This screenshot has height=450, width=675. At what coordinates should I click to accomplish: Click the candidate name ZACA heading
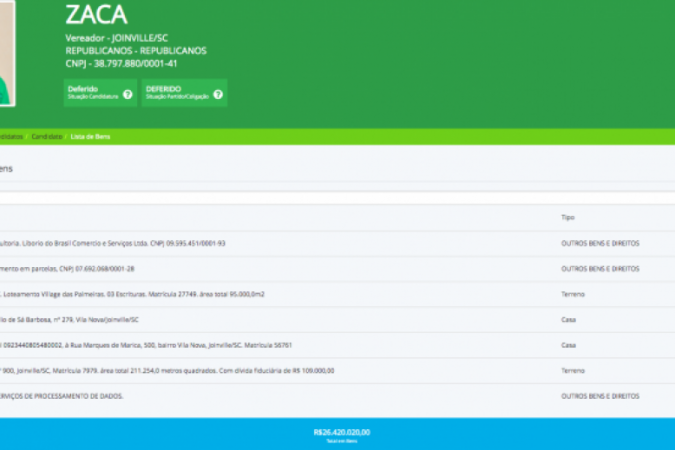click(96, 14)
